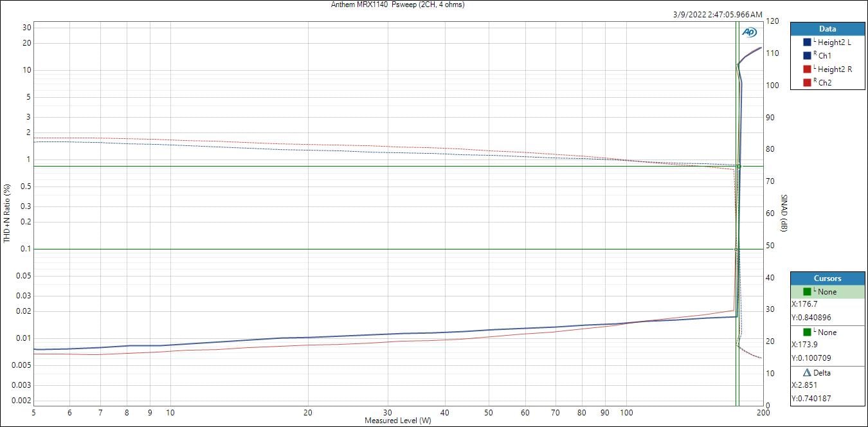This screenshot has height=427, width=868.
Task: Click the Delta triangle icon in Cursors
Action: pos(807,372)
